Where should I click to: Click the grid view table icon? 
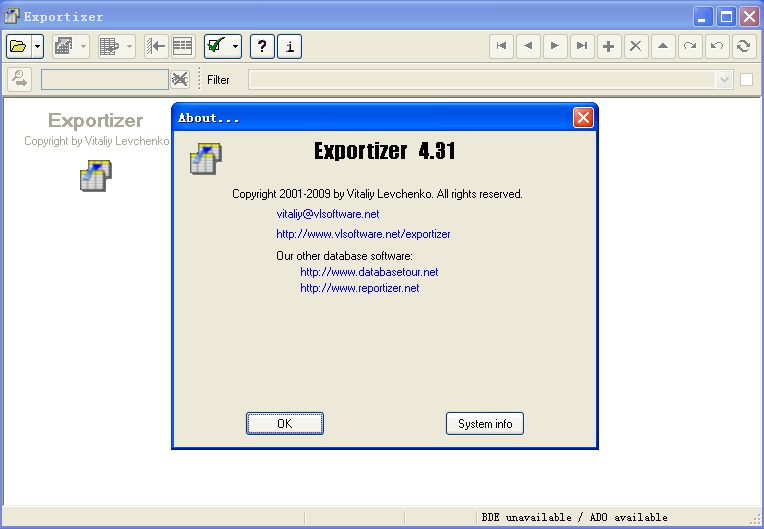(183, 47)
